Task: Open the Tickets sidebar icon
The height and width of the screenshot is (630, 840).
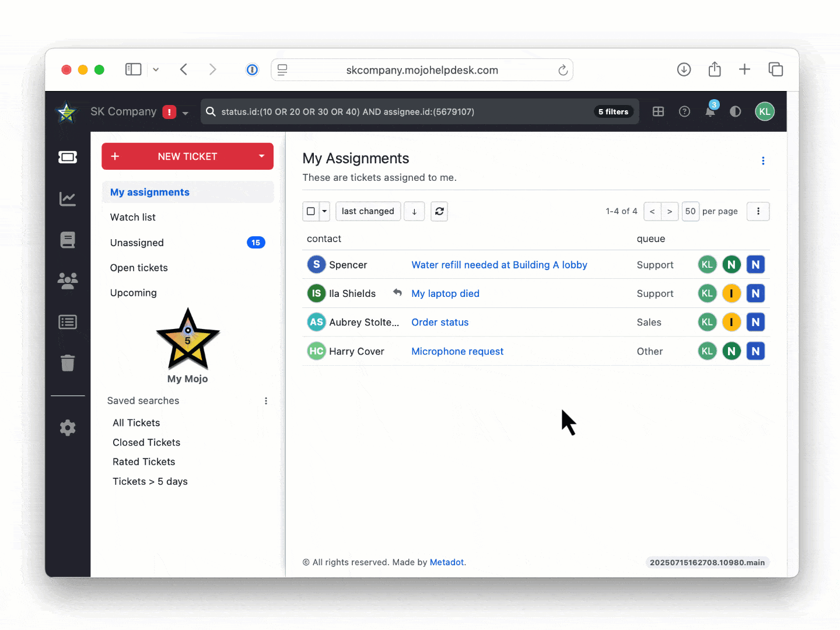Action: coord(68,157)
